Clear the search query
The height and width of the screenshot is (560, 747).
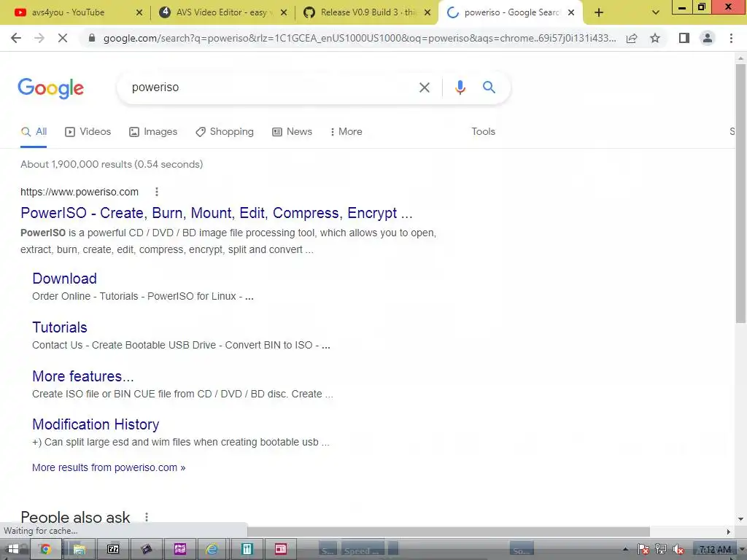pyautogui.click(x=424, y=87)
